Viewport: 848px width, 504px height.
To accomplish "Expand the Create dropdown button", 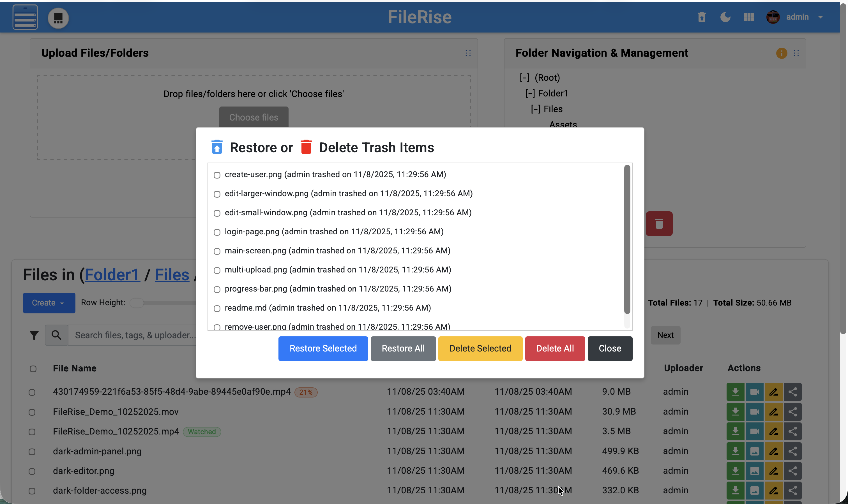I will [49, 303].
